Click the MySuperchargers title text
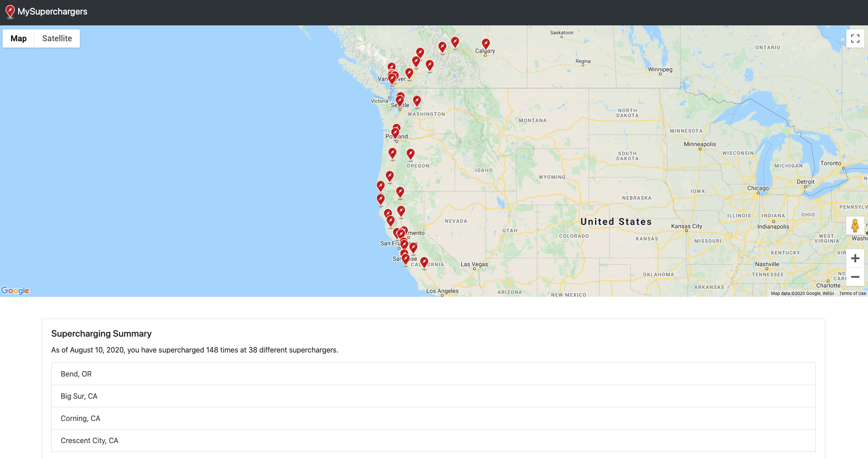The width and height of the screenshot is (868, 459). tap(53, 12)
